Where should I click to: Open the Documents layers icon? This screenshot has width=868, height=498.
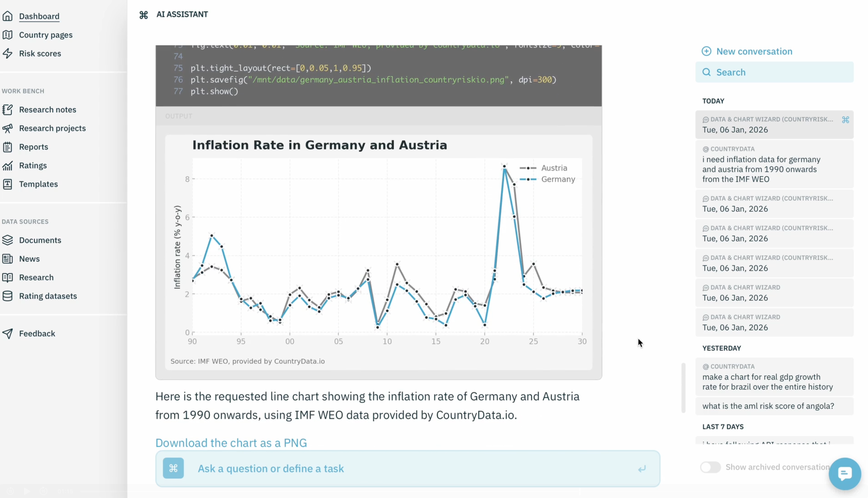7,240
